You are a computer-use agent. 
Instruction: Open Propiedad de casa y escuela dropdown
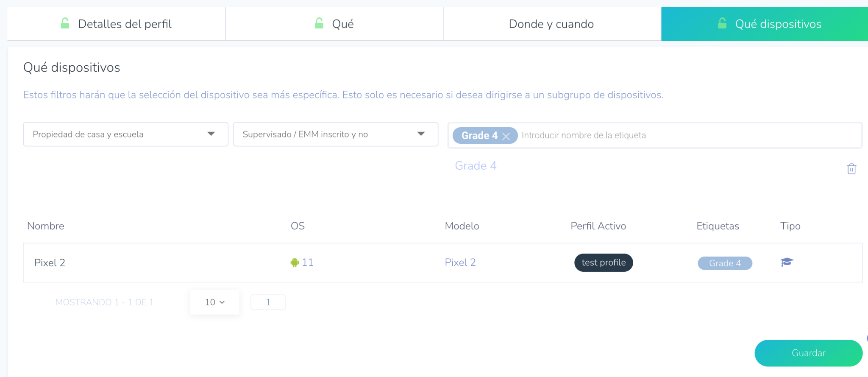[125, 134]
